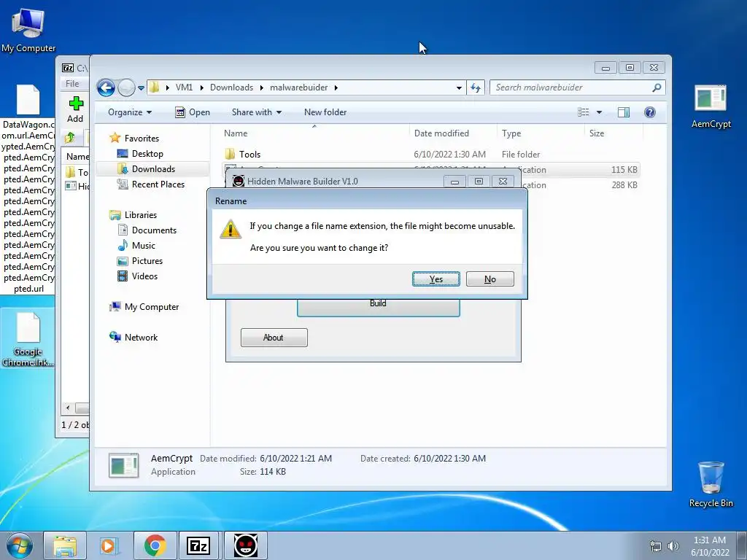Open the Videos library
The width and height of the screenshot is (747, 560).
(x=144, y=276)
